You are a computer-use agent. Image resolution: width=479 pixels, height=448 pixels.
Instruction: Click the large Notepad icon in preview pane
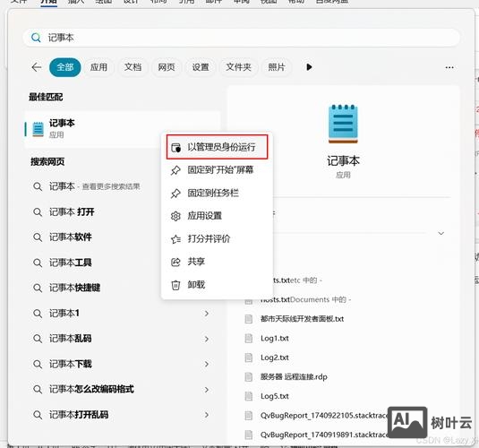click(343, 124)
